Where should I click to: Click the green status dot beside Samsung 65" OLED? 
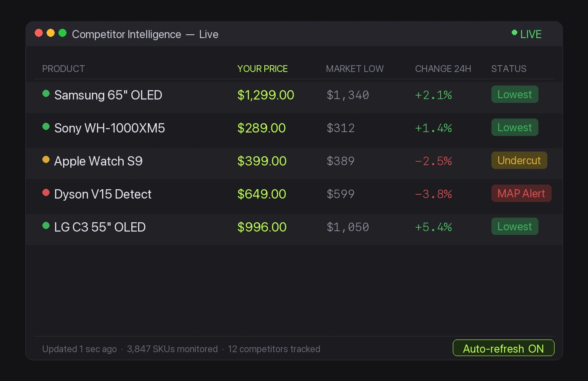pos(46,94)
